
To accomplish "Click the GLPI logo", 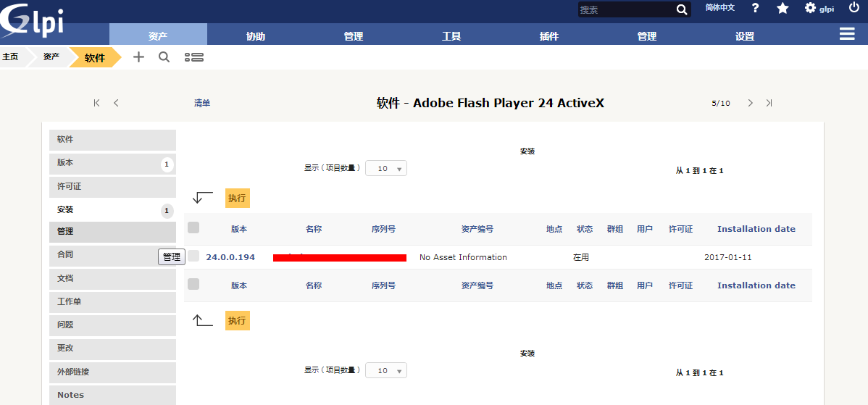I will 32,21.
